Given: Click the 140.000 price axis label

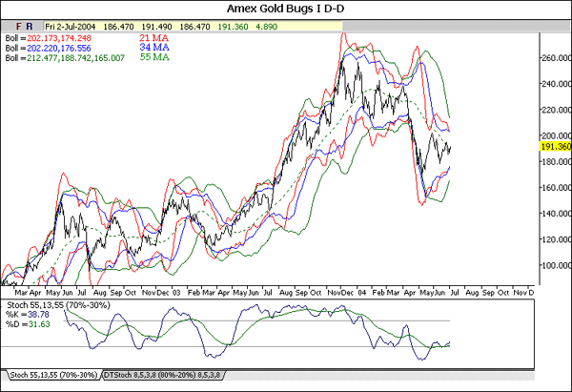Looking at the screenshot, I should tap(557, 214).
